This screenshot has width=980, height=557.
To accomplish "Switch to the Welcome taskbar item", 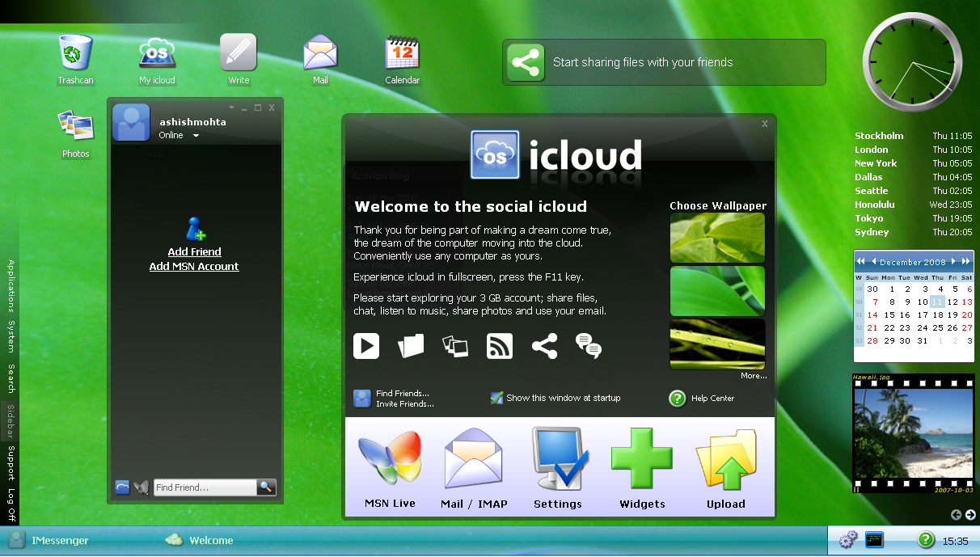I will 210,541.
